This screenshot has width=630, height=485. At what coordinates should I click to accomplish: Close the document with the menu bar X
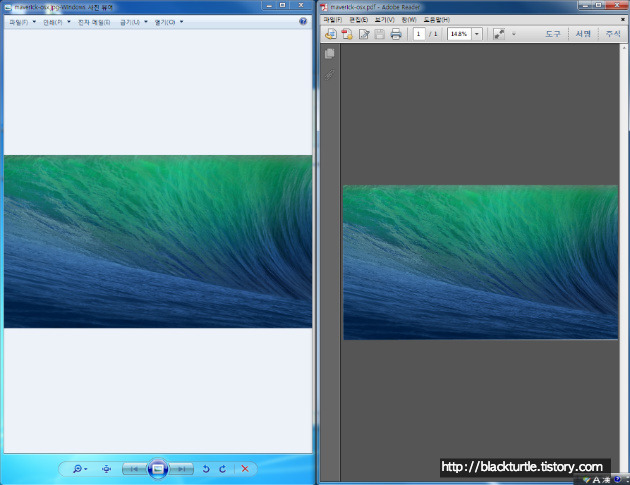coord(623,19)
